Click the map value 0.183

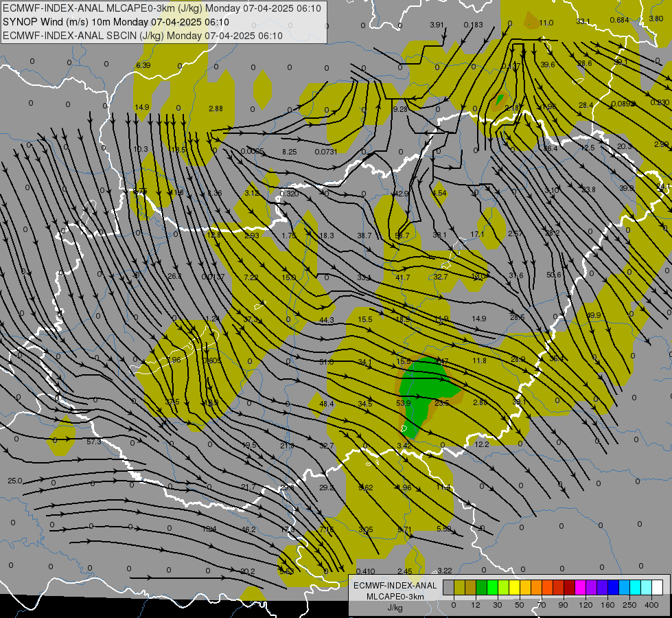[x=473, y=25]
